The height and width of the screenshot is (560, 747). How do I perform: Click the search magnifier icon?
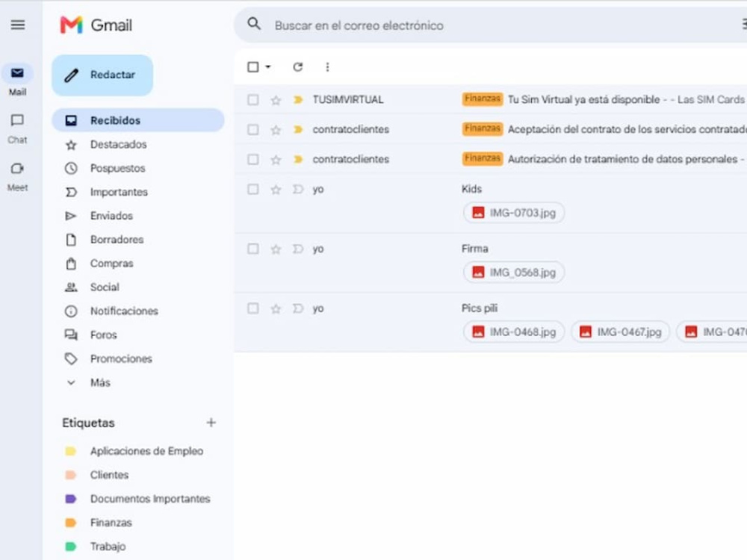click(x=254, y=24)
